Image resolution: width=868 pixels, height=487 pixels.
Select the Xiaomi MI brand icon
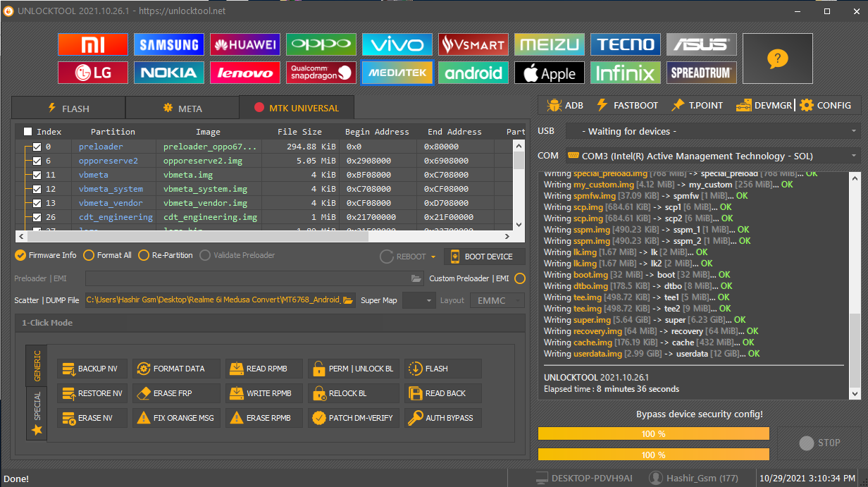pyautogui.click(x=93, y=44)
